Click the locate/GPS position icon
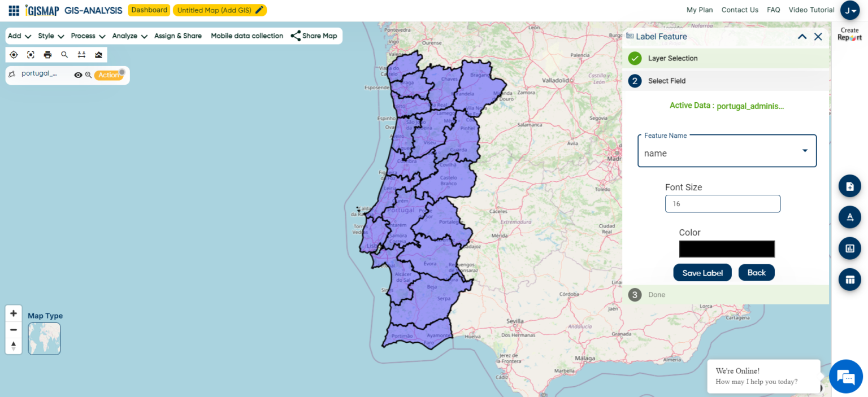The height and width of the screenshot is (397, 868). [x=13, y=54]
